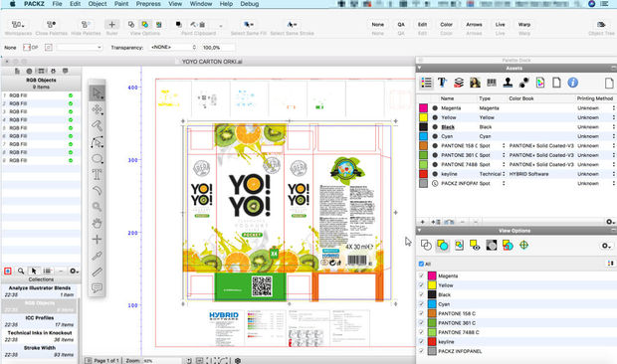Open the View Options gear menu
This screenshot has height=364, width=617.
pyautogui.click(x=606, y=246)
